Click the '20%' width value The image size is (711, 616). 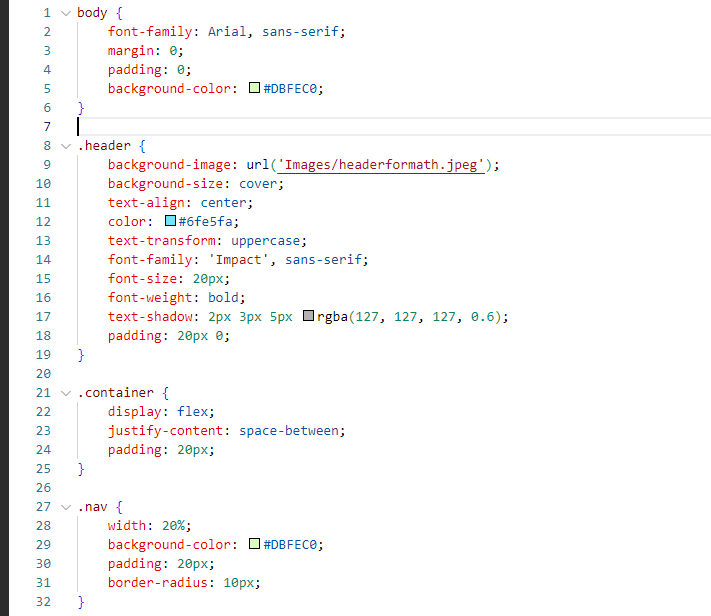[173, 526]
